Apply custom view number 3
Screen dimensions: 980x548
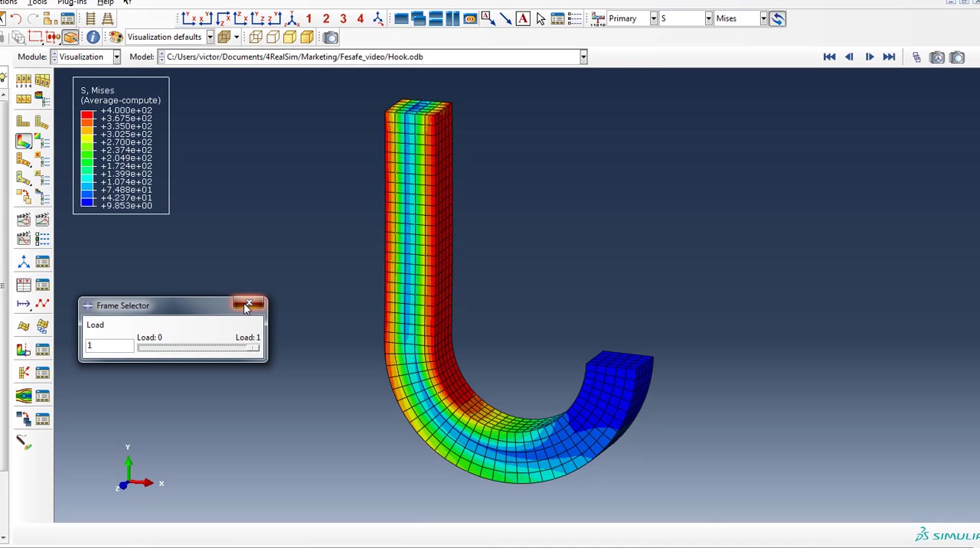[343, 18]
